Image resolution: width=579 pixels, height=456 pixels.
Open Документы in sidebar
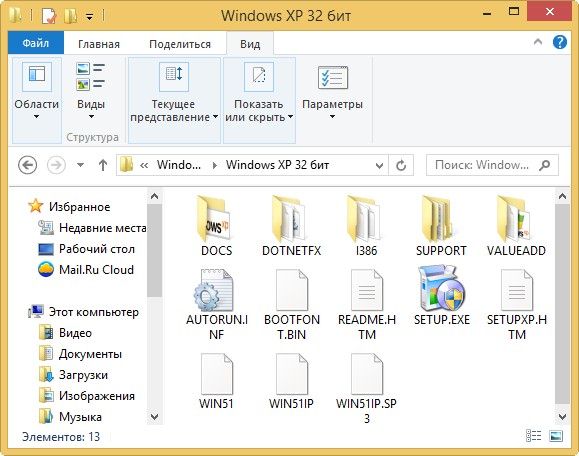pyautogui.click(x=80, y=354)
